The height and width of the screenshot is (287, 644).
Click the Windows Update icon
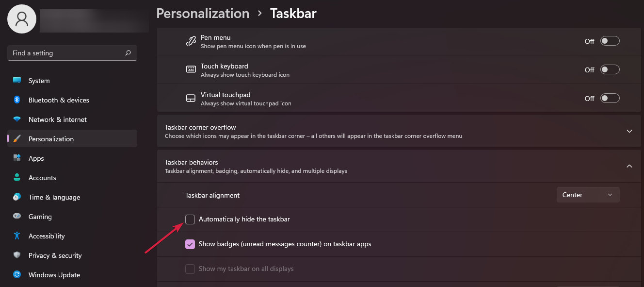click(x=17, y=275)
